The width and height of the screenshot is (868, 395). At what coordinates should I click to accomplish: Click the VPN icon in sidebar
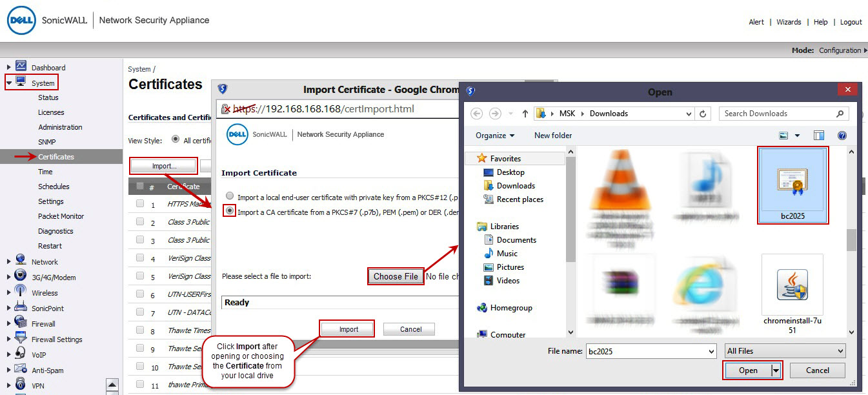click(x=21, y=385)
